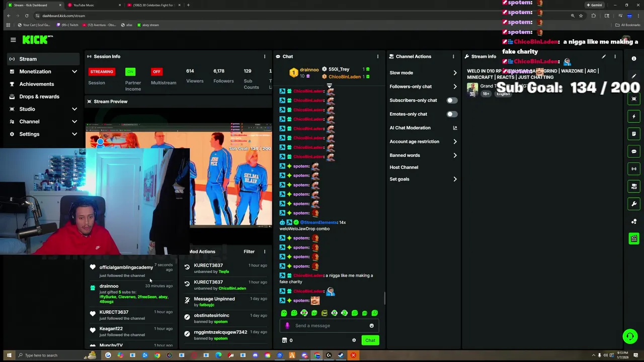Expand the Studio sidebar section

coord(74,109)
